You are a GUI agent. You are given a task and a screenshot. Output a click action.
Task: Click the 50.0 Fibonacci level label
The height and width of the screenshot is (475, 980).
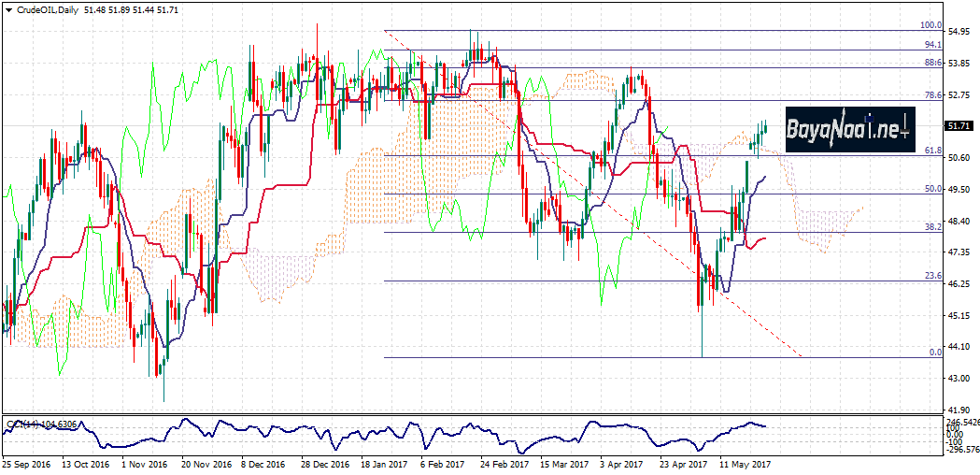(x=931, y=189)
